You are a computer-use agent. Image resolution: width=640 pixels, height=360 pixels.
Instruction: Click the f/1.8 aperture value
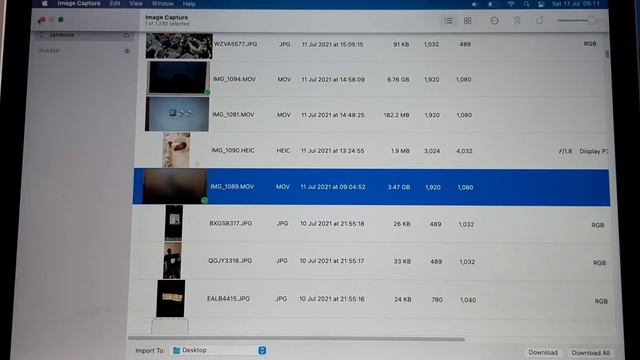pyautogui.click(x=565, y=151)
